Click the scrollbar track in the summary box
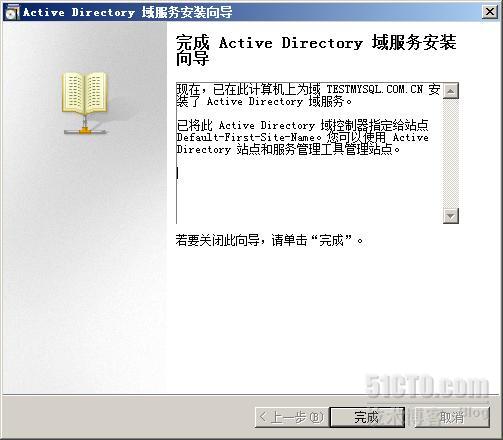This screenshot has height=440, width=503. [451, 153]
